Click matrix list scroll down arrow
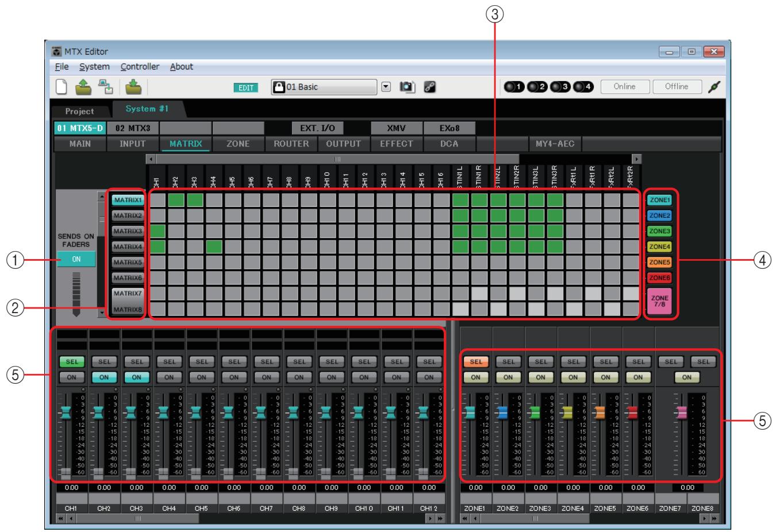This screenshot has width=775, height=532. (102, 313)
